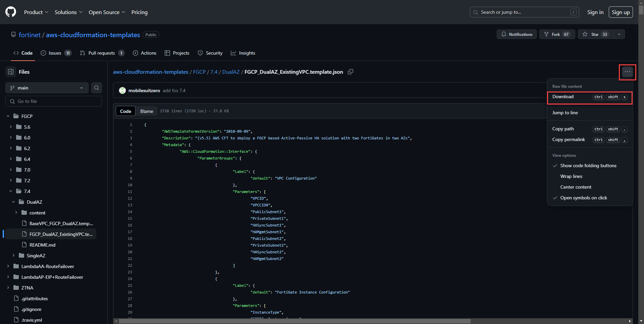
Task: Collapse the FGCP folder
Action: pyautogui.click(x=8, y=116)
